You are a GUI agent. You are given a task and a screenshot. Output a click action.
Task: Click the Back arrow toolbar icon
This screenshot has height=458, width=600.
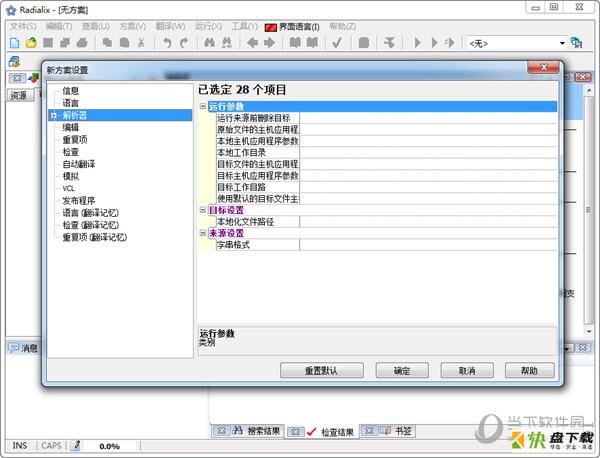252,42
